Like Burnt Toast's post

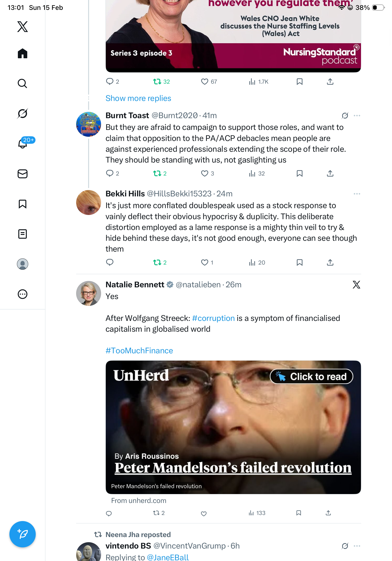[x=204, y=173]
